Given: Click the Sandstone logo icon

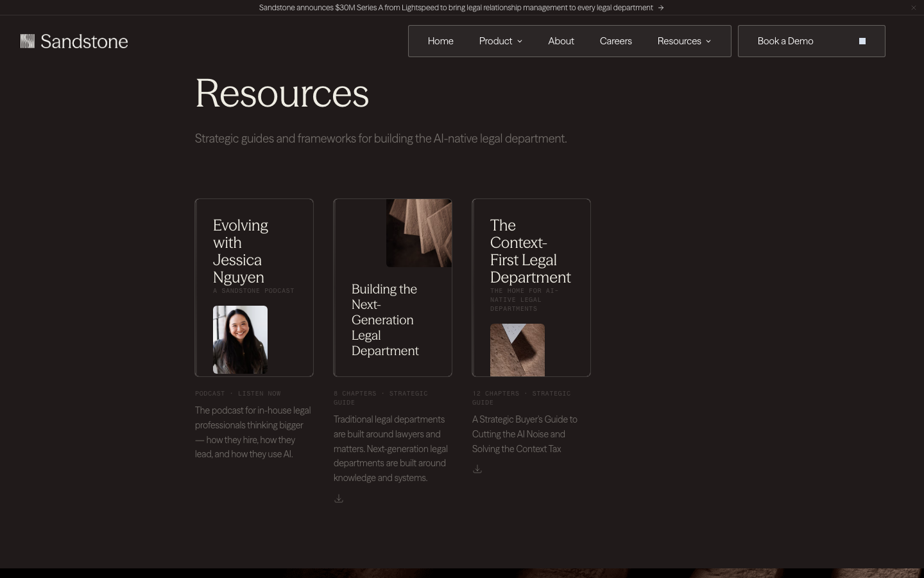Looking at the screenshot, I should point(28,41).
